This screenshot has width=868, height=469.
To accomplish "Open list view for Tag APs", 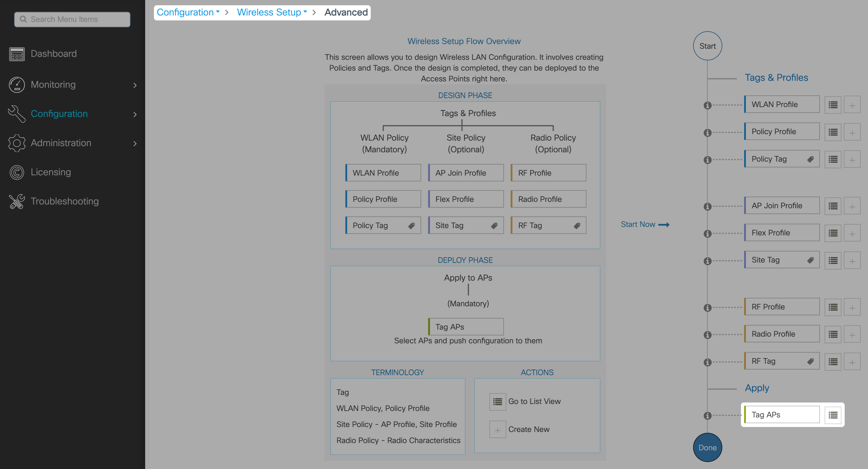I will [833, 415].
